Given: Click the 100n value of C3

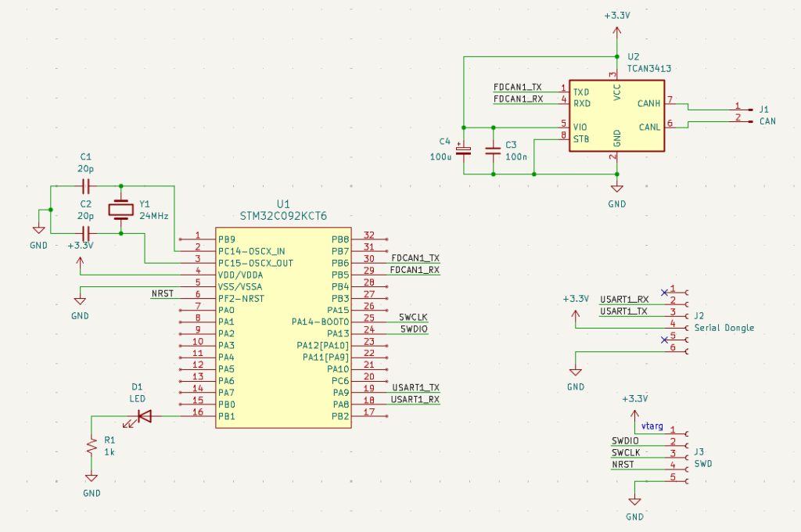Looking at the screenshot, I should (516, 157).
